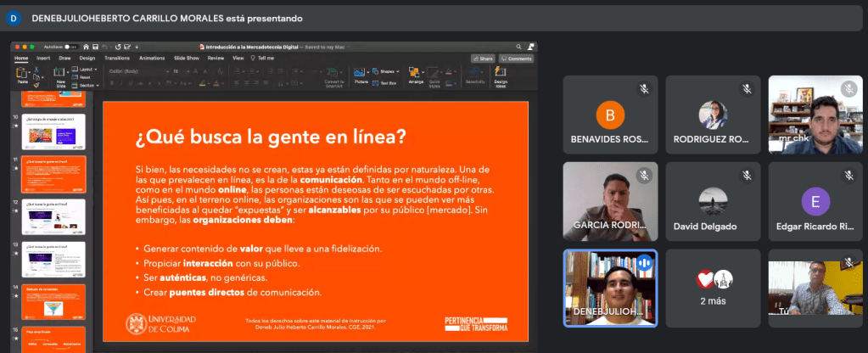
Task: Click muted mic icon on BENAVIDES tile
Action: [x=644, y=88]
